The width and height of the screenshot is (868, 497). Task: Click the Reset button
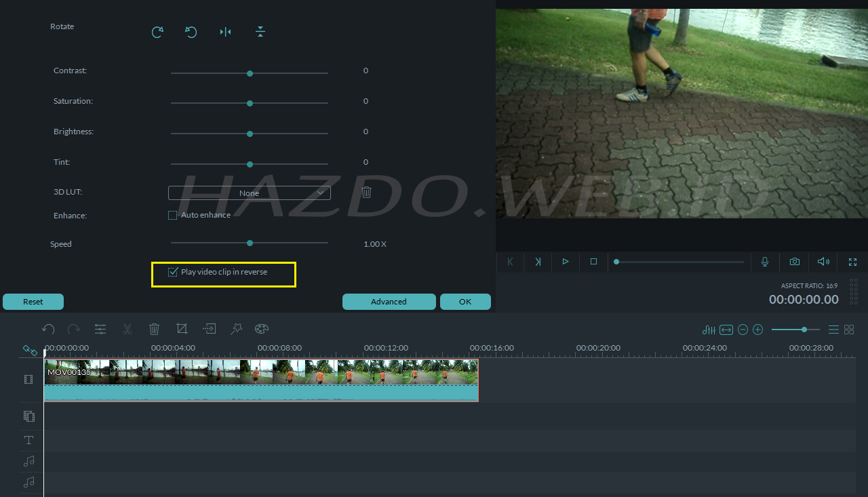pyautogui.click(x=33, y=302)
